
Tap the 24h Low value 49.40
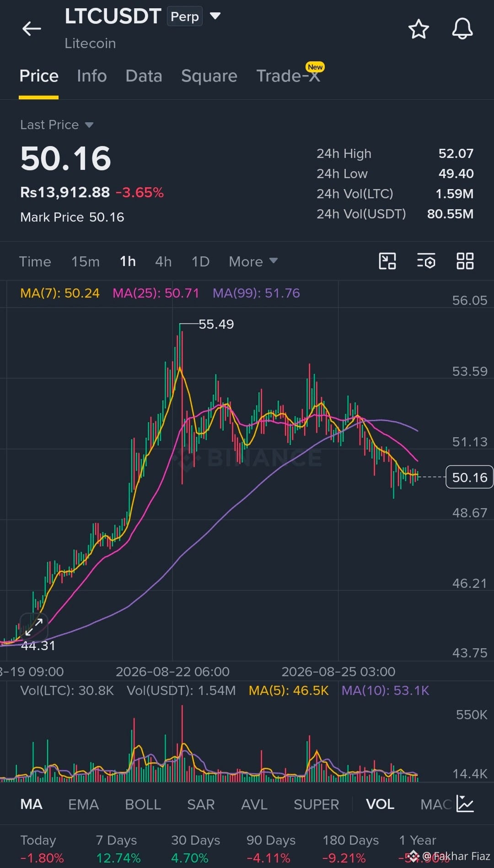[456, 174]
